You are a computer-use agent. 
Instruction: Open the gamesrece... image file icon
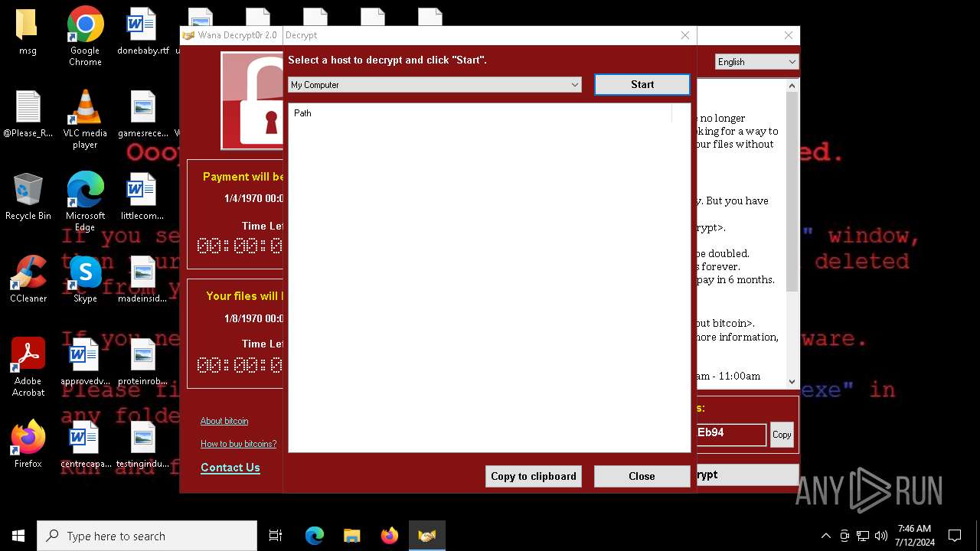[x=142, y=114]
